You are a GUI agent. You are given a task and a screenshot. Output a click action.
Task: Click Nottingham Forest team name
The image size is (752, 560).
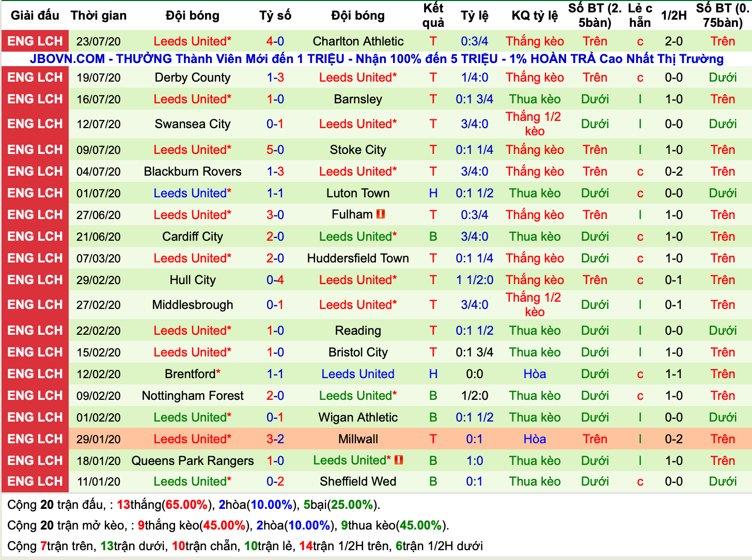193,396
